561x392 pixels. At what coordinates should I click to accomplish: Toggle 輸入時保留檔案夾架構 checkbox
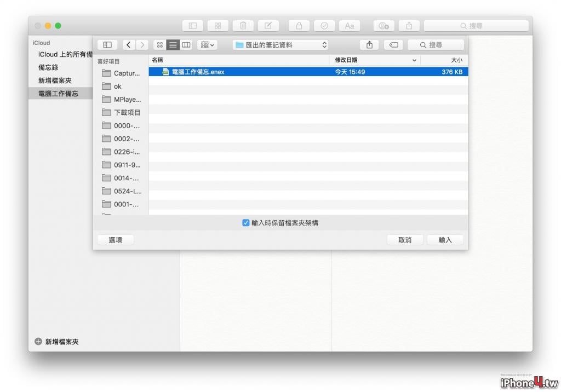click(x=246, y=223)
